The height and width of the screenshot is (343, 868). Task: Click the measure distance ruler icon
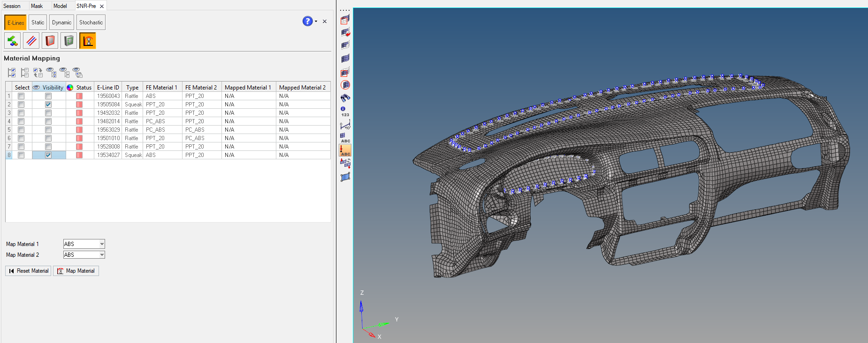tap(345, 125)
